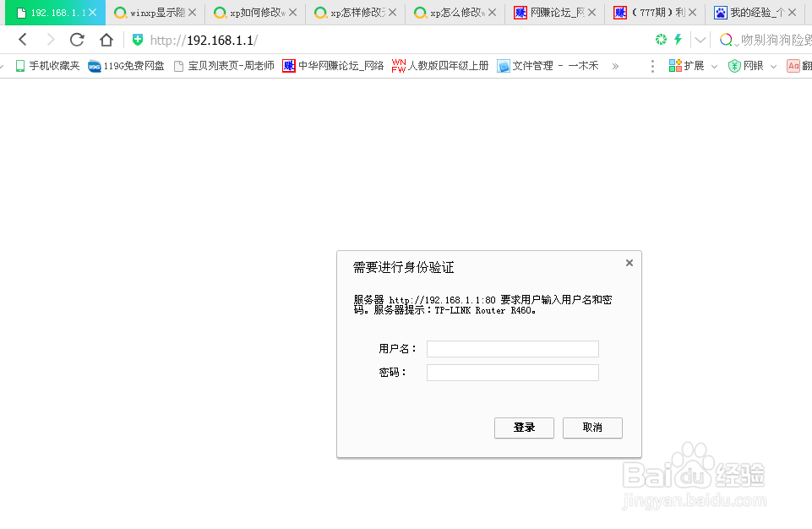The width and height of the screenshot is (812, 529).
Task: Click the green shield in the address bar
Action: click(x=138, y=39)
